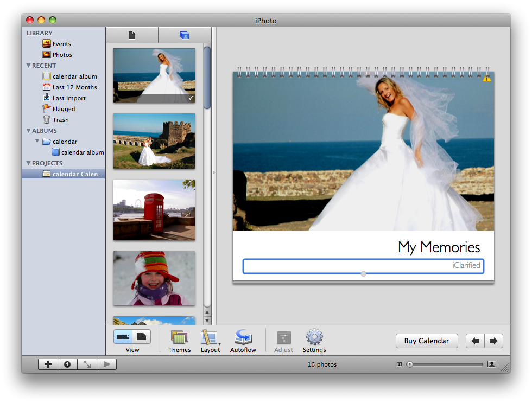Show the pages tab in browser
Screen dimensions: 532x403
pos(131,35)
